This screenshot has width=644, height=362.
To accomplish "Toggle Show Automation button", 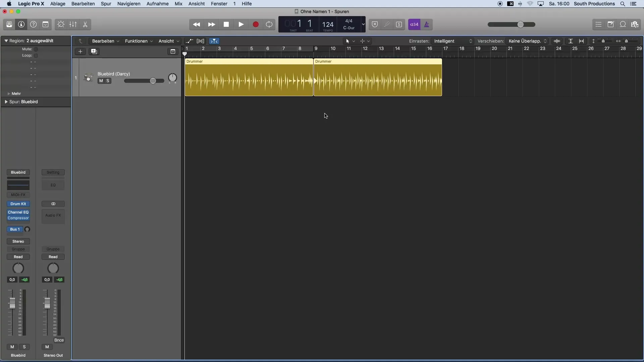I will 190,41.
